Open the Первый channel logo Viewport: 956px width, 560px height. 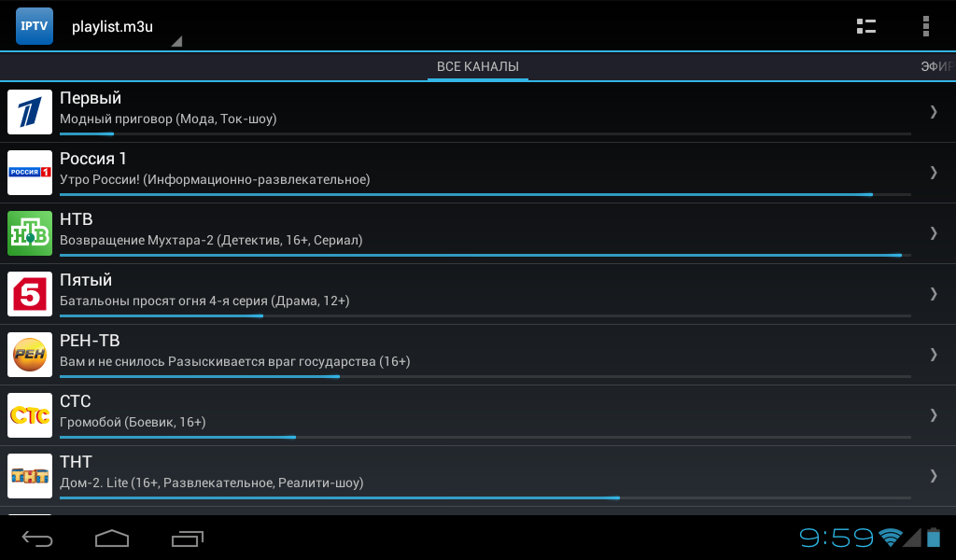tap(30, 112)
